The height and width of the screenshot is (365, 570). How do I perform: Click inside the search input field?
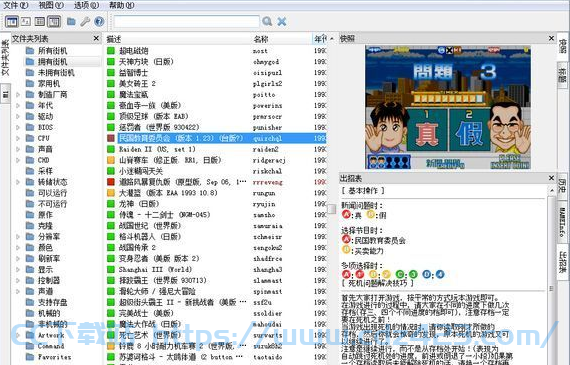(186, 21)
